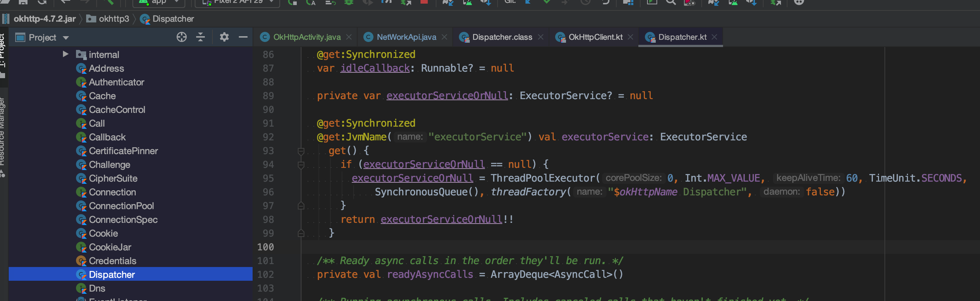Select Cookie in project tree

point(103,233)
